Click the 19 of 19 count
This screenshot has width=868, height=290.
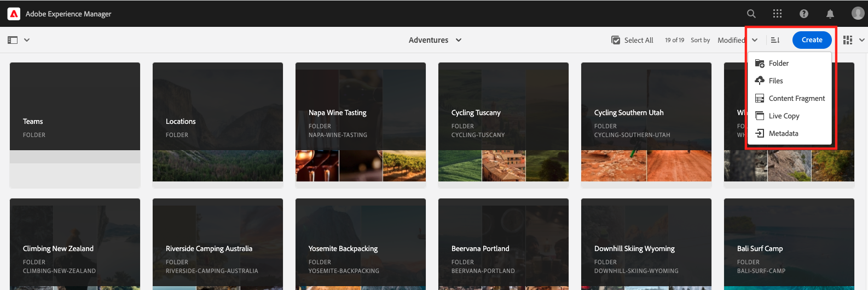[674, 40]
